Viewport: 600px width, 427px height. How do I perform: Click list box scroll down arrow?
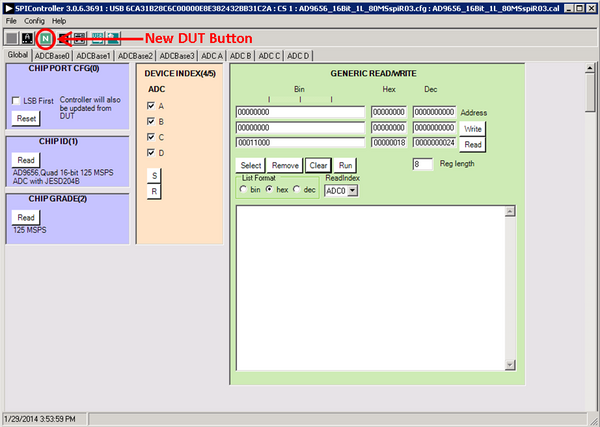[x=510, y=365]
